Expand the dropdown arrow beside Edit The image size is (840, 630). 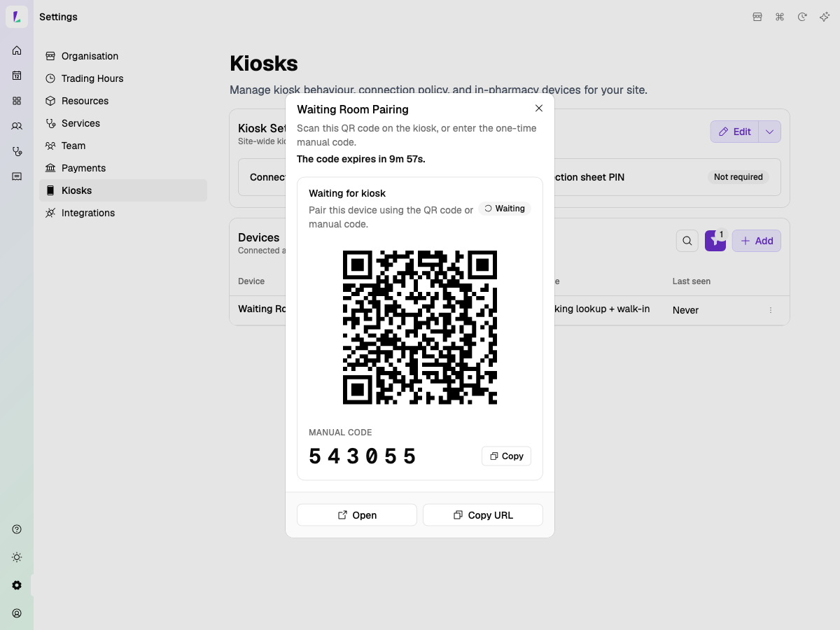coord(770,132)
